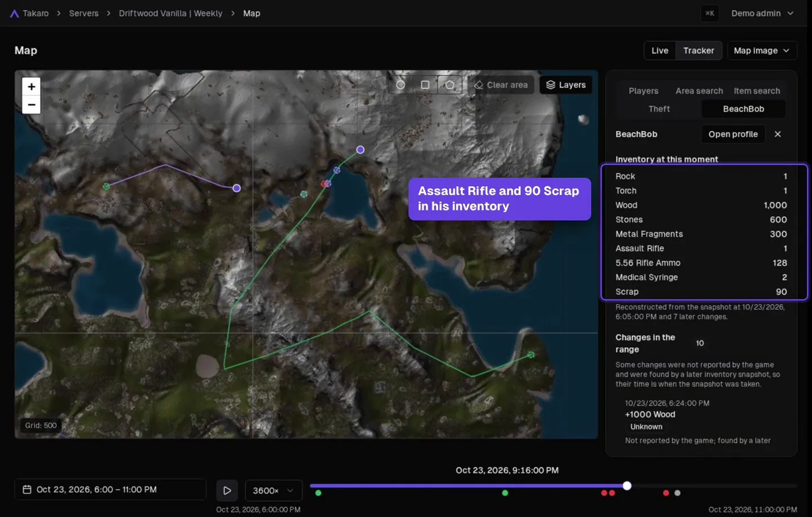Screen dimensions: 812x517
Task: Select the polygon area drawing tool
Action: (x=449, y=85)
